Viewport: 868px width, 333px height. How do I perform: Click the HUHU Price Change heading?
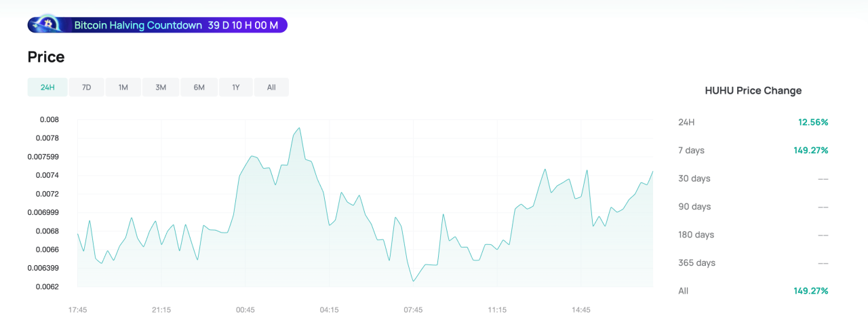753,91
